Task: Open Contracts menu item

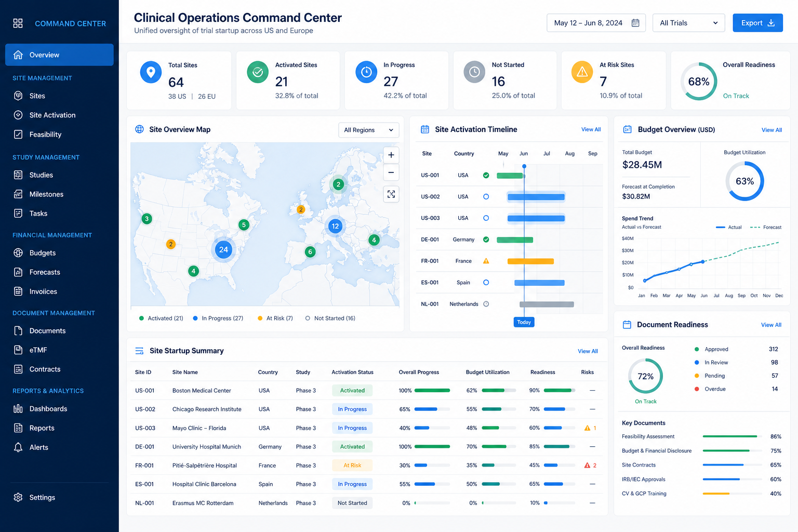Action: tap(45, 369)
